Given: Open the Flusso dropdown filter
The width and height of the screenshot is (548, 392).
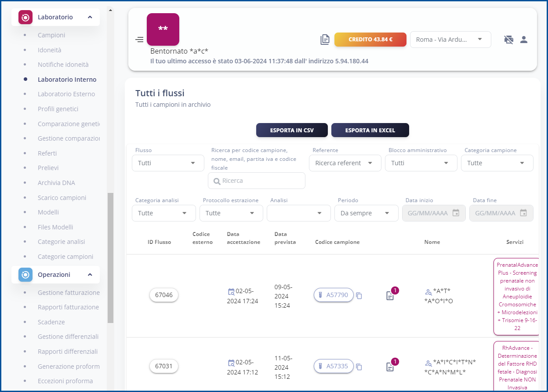Looking at the screenshot, I should pos(168,163).
